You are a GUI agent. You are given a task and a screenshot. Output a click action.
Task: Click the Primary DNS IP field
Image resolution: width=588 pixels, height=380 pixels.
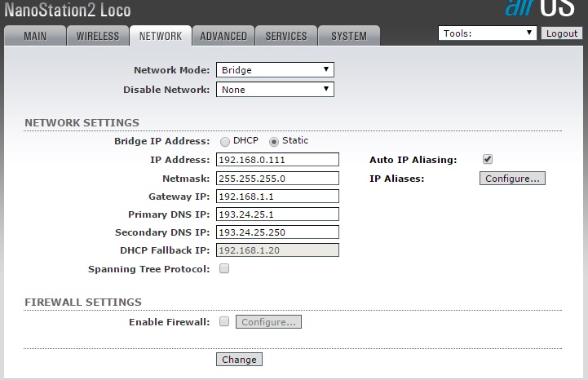click(277, 214)
